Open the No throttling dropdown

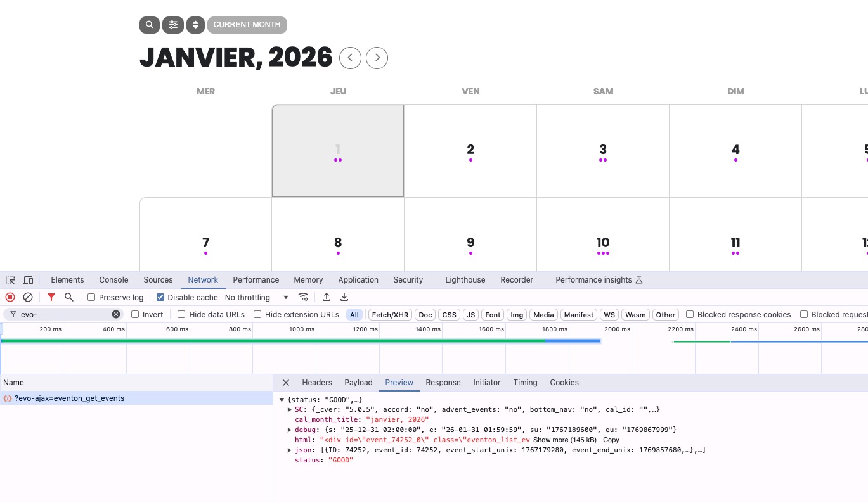[257, 297]
